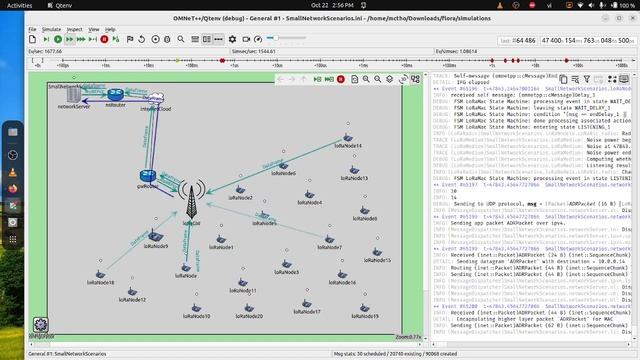Click the 'Zoom:0.77x' label on the canvas
The width and height of the screenshot is (640, 360).
point(409,337)
